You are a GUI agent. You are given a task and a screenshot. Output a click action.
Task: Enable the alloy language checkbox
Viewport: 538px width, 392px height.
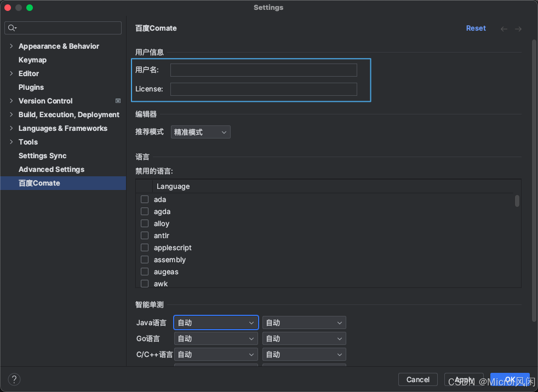[145, 223]
